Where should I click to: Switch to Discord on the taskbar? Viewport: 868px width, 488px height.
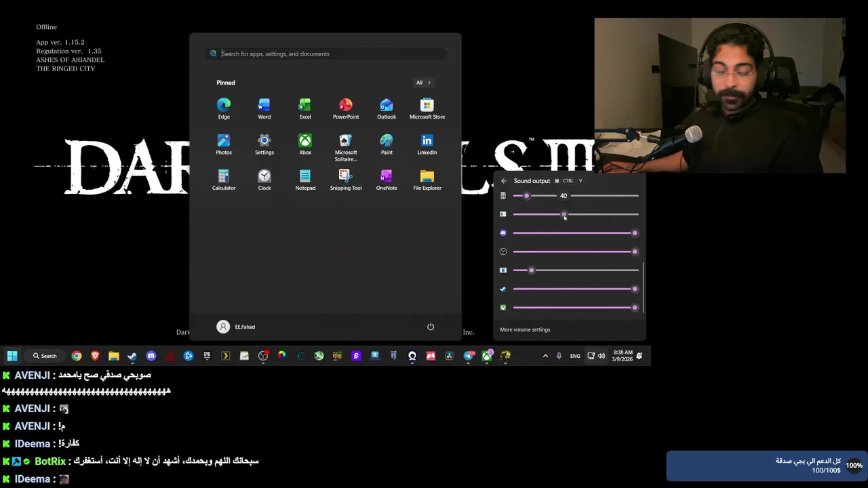coord(151,356)
